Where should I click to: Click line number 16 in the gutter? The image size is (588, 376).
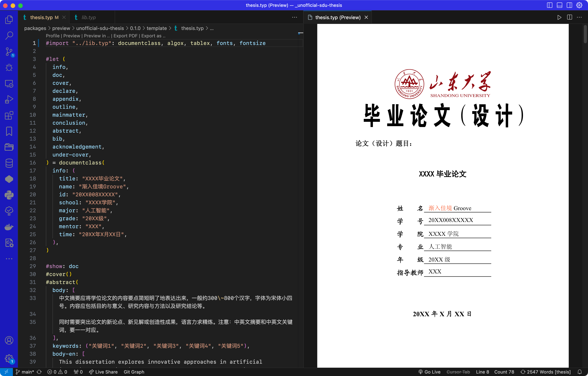32,163
